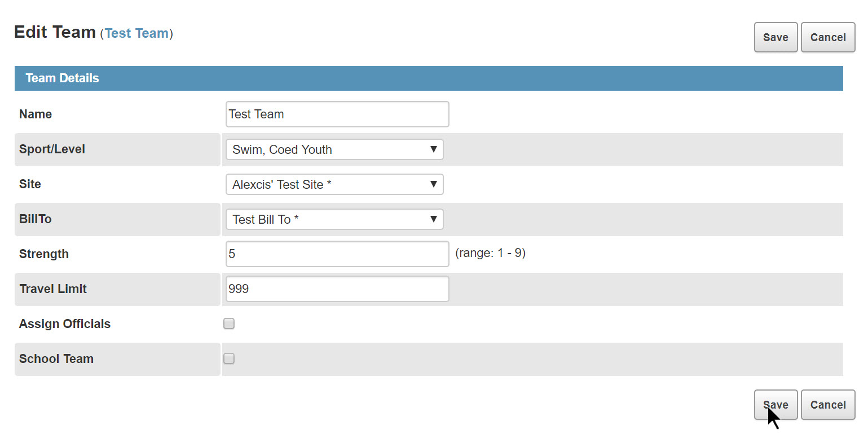Click the Strength input field

[337, 254]
